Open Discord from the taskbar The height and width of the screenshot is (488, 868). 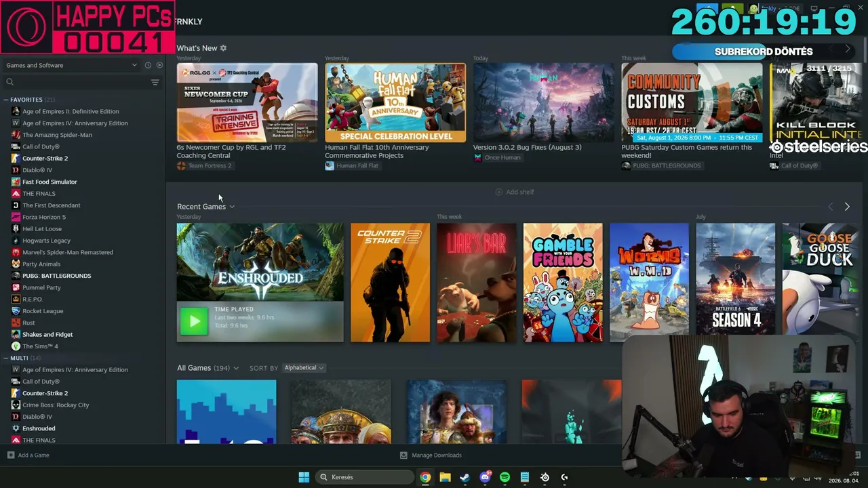coord(485,477)
